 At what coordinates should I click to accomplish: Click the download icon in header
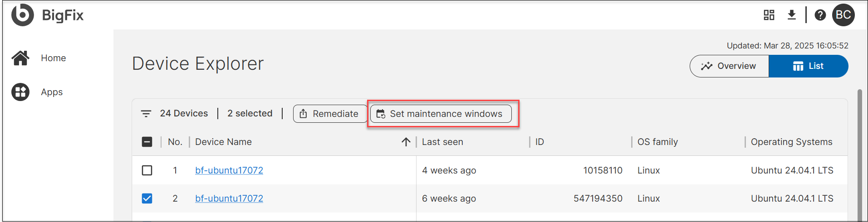(x=791, y=15)
